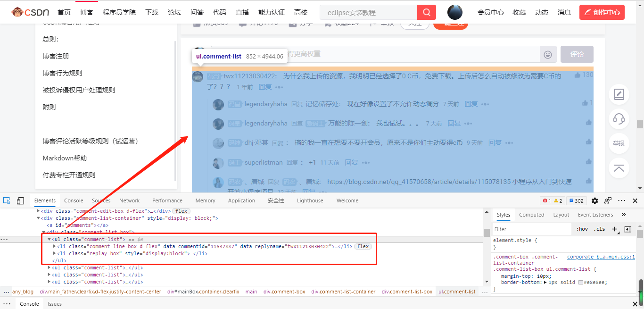Image resolution: width=644 pixels, height=309 pixels.
Task: Click avatar of legendaryhaha's first reply
Action: [x=218, y=104]
